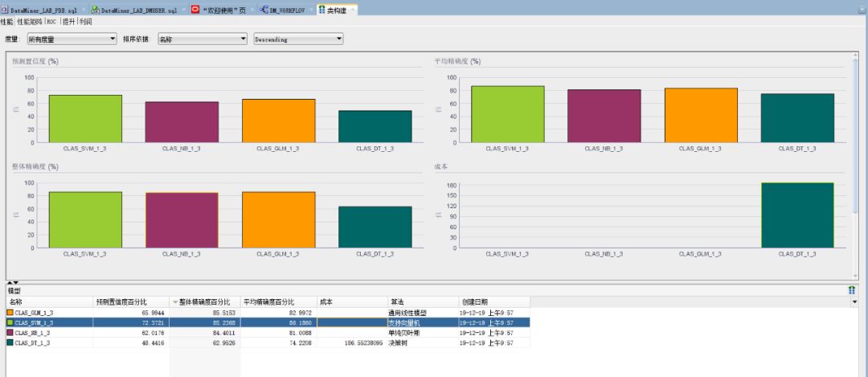Click the DataMiner_LAB_PDB.sql tab icon
The width and height of the screenshot is (868, 377).
pyautogui.click(x=5, y=10)
